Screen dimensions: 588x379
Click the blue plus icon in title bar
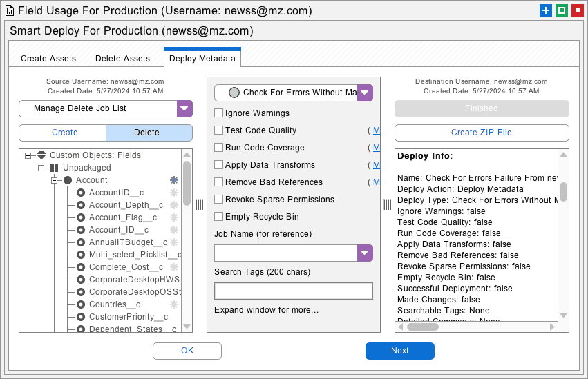[x=546, y=10]
